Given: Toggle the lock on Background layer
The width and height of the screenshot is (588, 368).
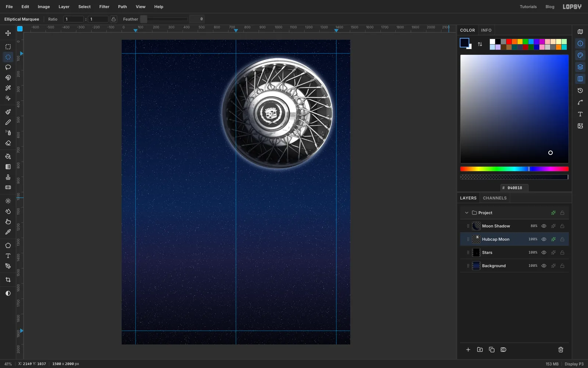Looking at the screenshot, I should (x=562, y=266).
